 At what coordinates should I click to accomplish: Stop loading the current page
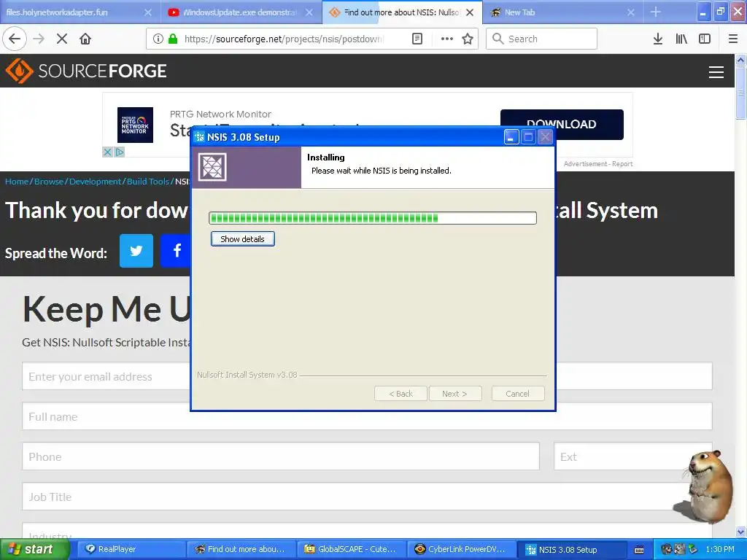[x=62, y=39]
